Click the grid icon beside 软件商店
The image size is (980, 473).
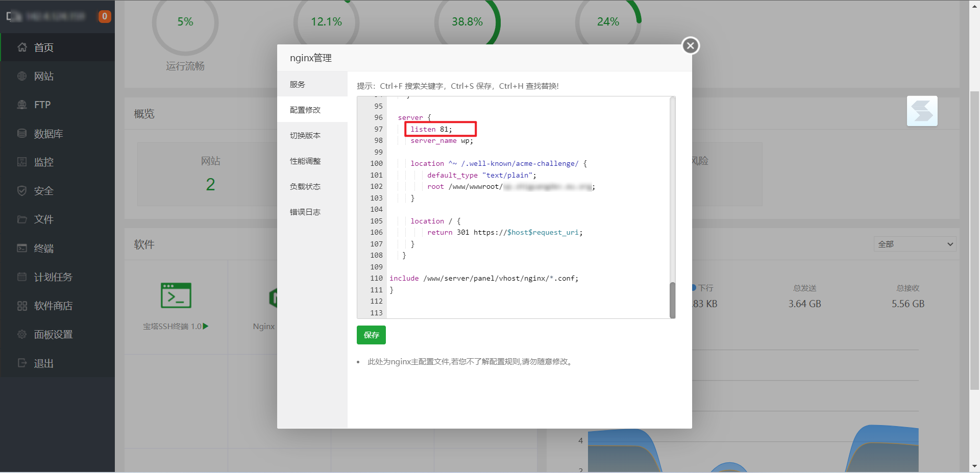click(22, 306)
